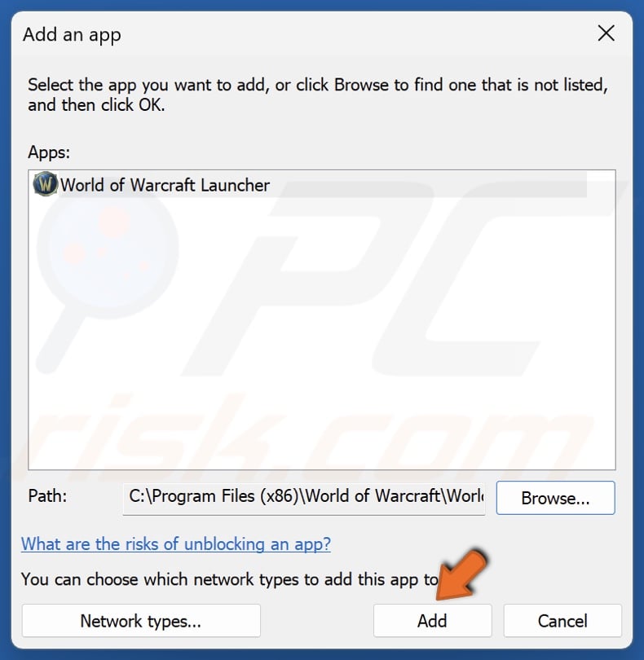Select World of Warcraft Launcher list entry
The image size is (644, 660).
[x=310, y=185]
